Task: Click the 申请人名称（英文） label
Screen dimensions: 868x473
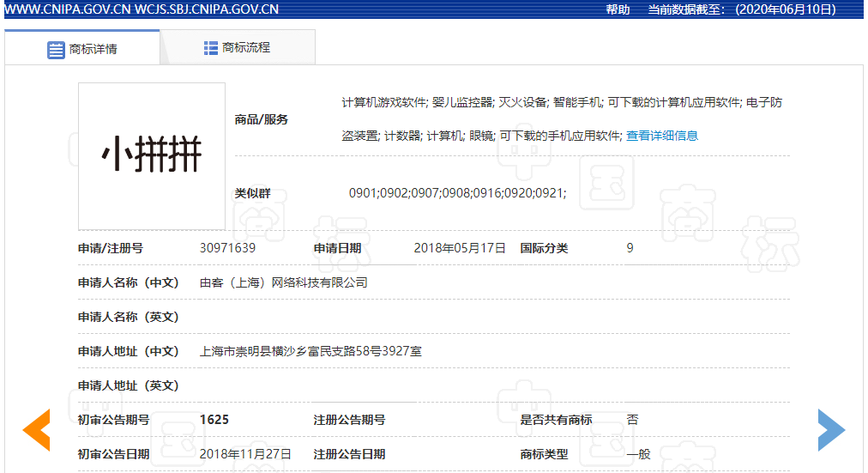Action: click(x=128, y=317)
